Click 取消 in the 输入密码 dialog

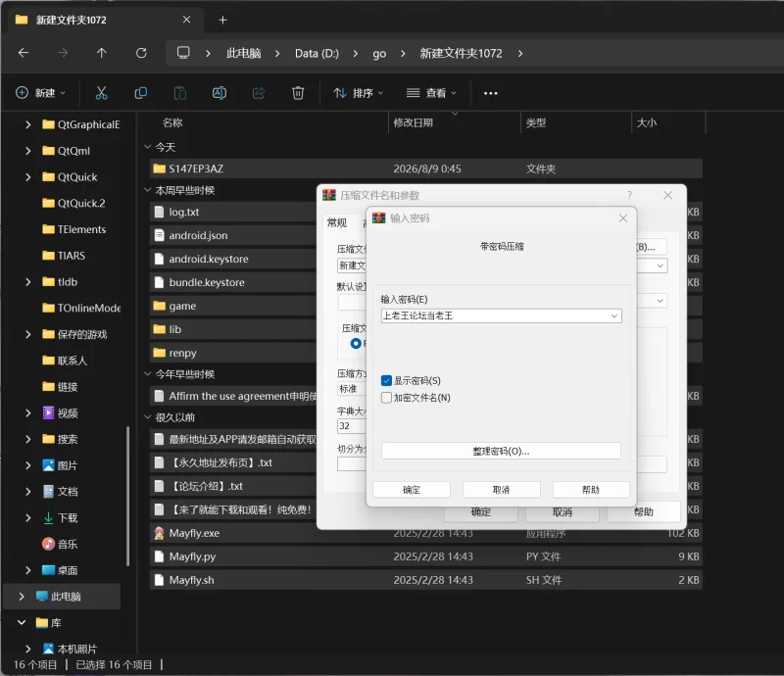coord(501,490)
